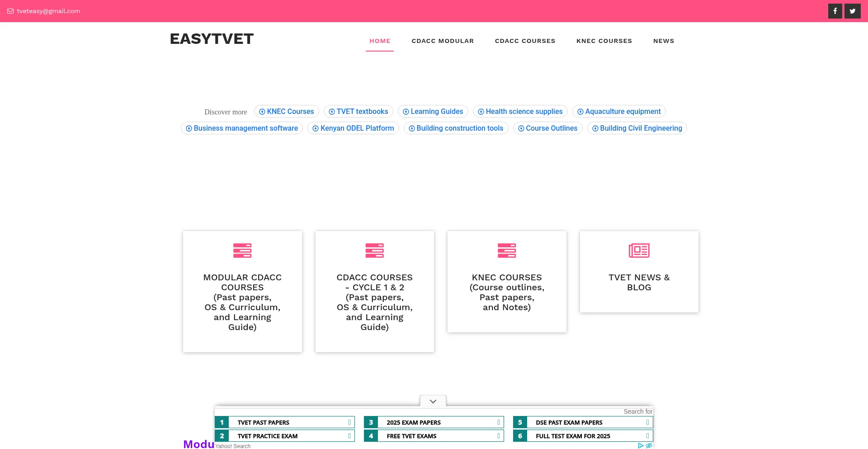
Task: Open the Twitter profile icon
Action: coord(852,11)
